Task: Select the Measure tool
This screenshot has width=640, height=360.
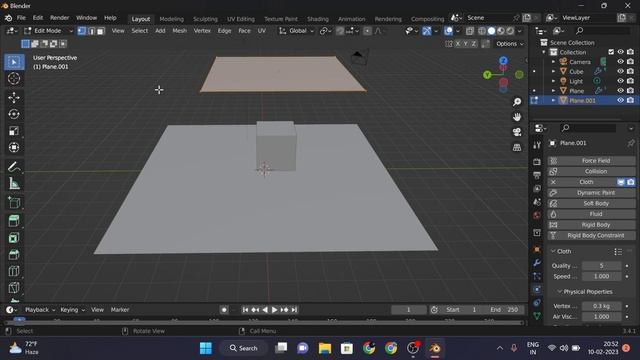Action: pos(14,184)
